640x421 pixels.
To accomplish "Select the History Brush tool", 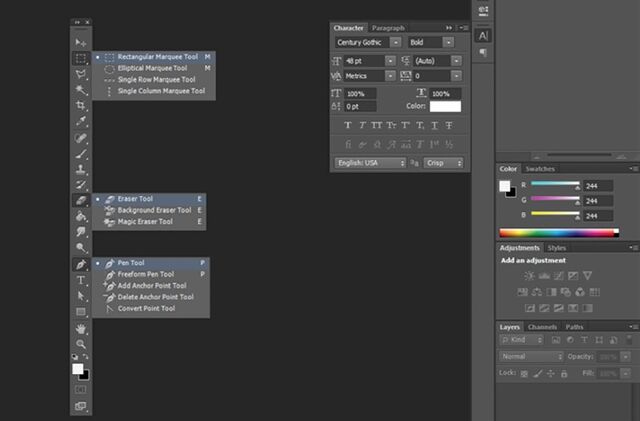I will [81, 185].
